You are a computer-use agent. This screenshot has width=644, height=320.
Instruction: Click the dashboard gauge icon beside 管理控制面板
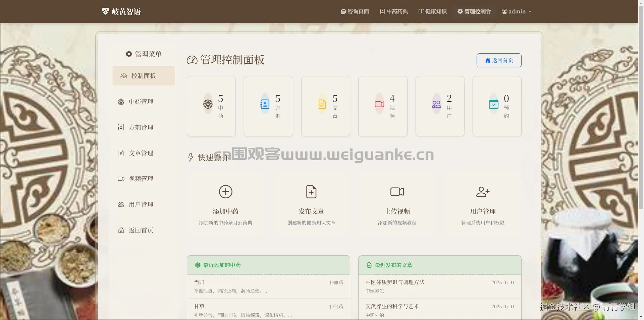(x=192, y=60)
